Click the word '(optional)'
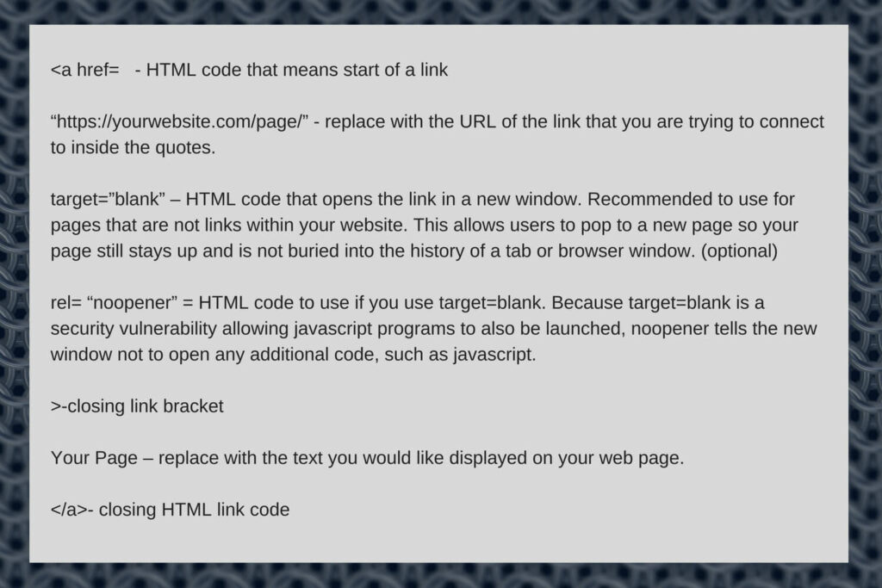 [739, 251]
